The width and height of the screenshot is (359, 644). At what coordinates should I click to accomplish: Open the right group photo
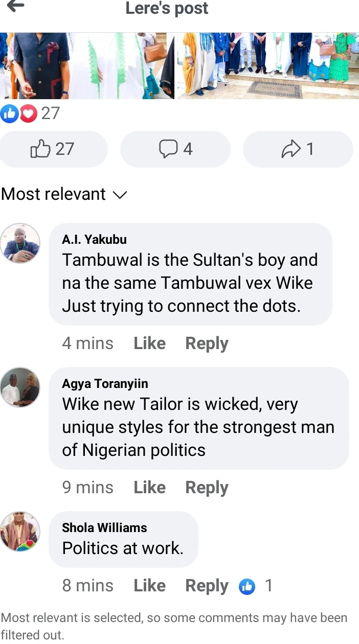267,65
